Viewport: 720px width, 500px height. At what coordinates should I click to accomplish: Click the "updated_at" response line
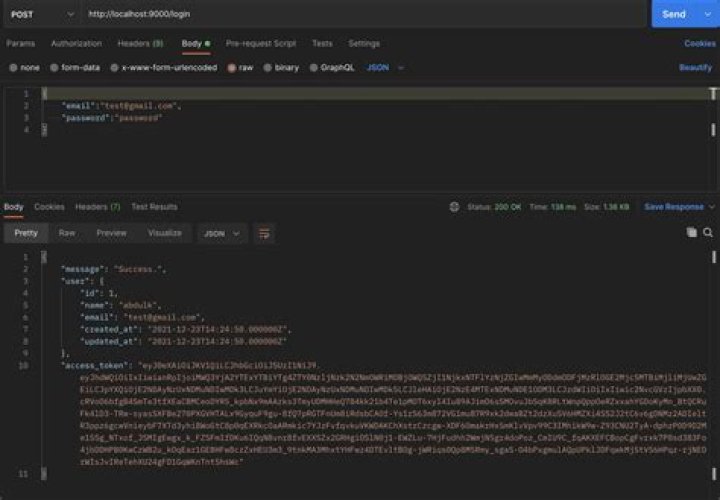pyautogui.click(x=183, y=341)
